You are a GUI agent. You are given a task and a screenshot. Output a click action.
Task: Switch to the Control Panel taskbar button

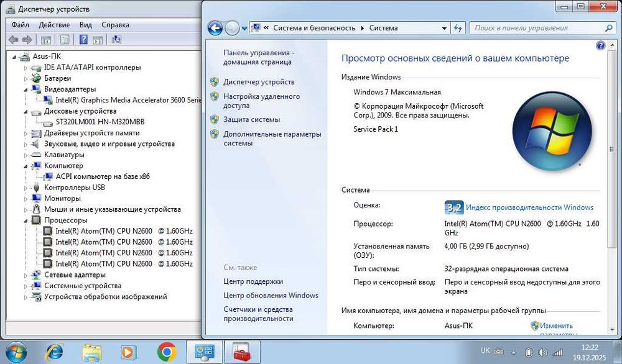click(204, 352)
